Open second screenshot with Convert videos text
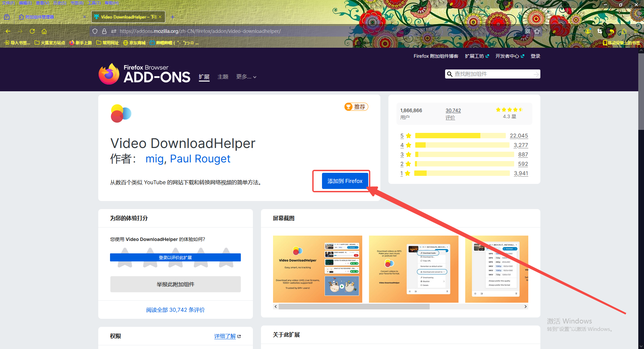Image resolution: width=644 pixels, height=349 pixels. click(414, 269)
